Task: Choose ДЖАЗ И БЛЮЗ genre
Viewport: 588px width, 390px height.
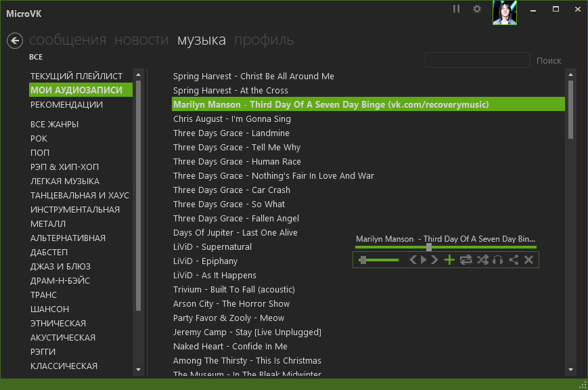Action: click(60, 267)
